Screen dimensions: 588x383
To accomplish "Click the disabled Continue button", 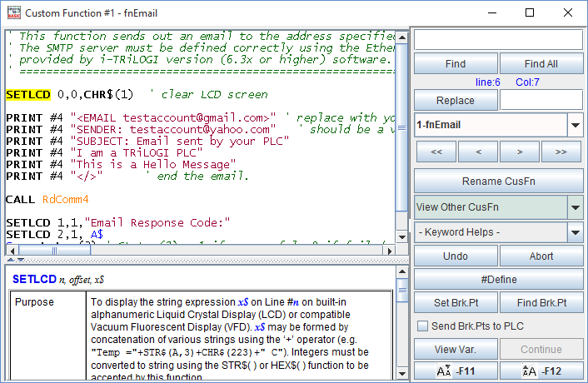I will coord(541,349).
